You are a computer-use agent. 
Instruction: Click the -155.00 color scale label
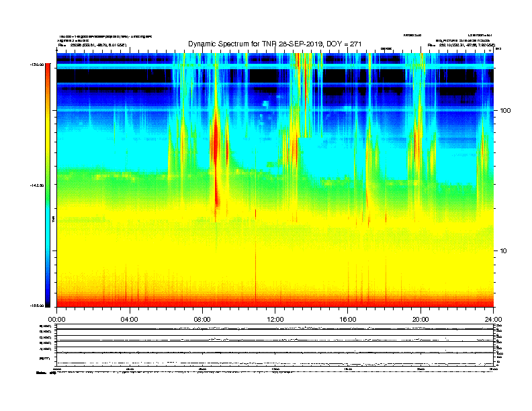coord(37,306)
